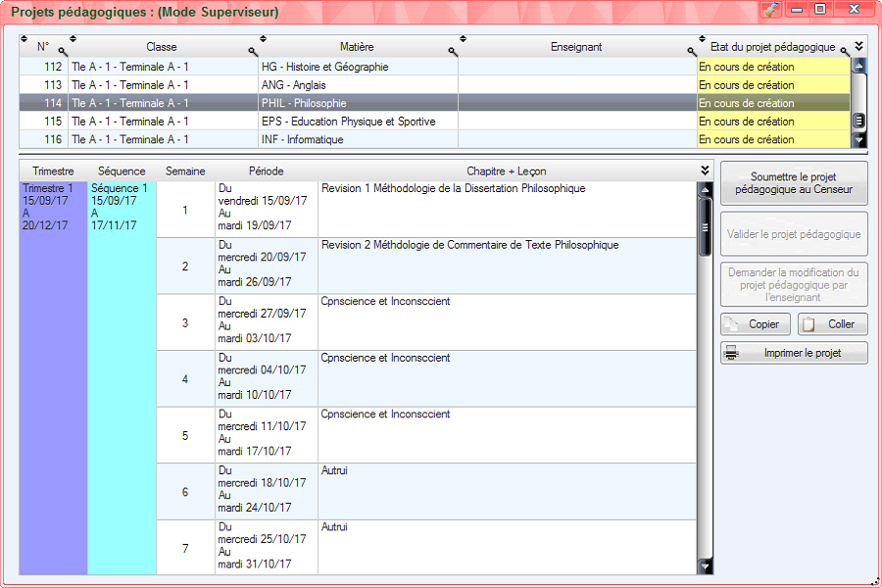Click period starting mercredi 18/10/17

coord(266,491)
